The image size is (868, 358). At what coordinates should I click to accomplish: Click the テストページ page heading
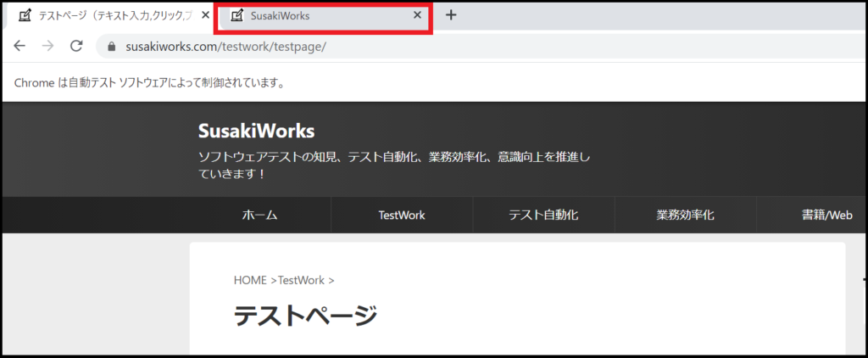coord(305,316)
